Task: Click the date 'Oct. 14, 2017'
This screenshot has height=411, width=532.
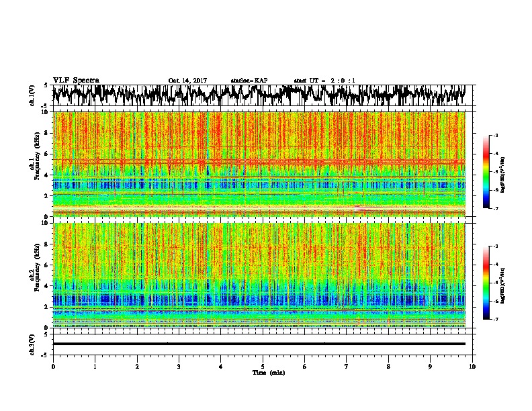Action: click(x=187, y=81)
